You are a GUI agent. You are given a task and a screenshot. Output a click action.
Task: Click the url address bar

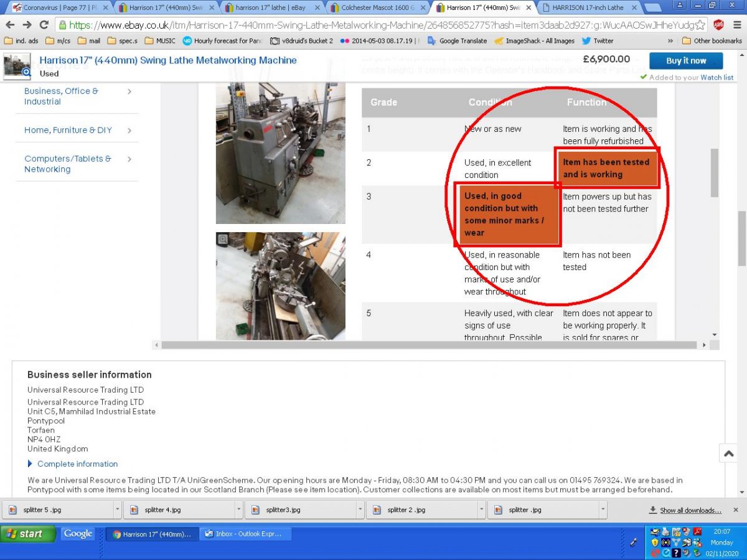pos(381,25)
